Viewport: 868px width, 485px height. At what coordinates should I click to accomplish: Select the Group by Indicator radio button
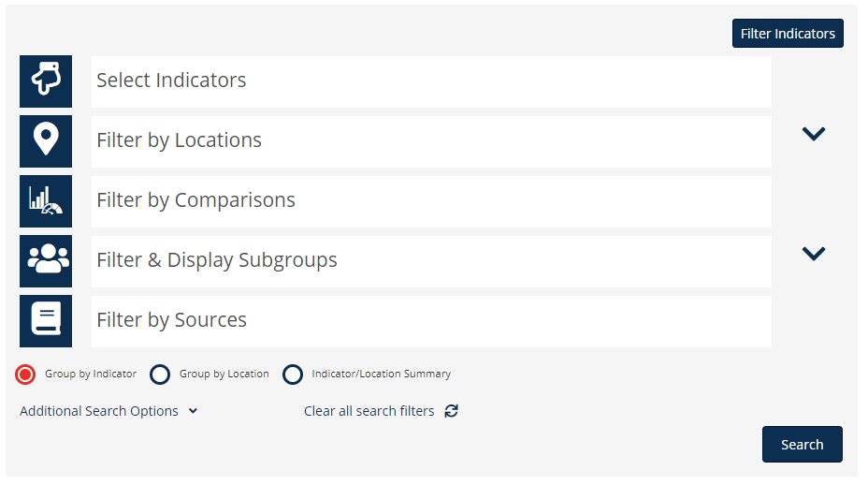point(25,375)
